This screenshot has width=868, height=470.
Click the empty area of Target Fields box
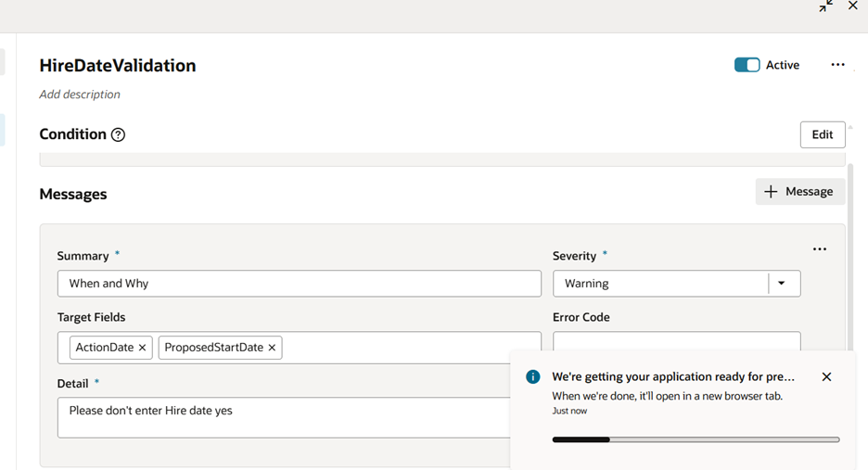(408, 348)
